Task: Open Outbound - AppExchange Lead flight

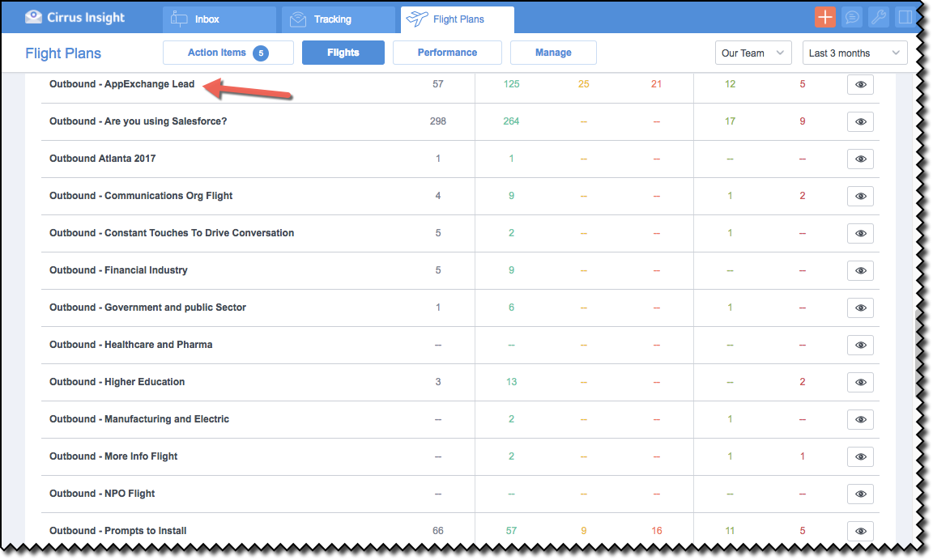Action: pos(122,84)
